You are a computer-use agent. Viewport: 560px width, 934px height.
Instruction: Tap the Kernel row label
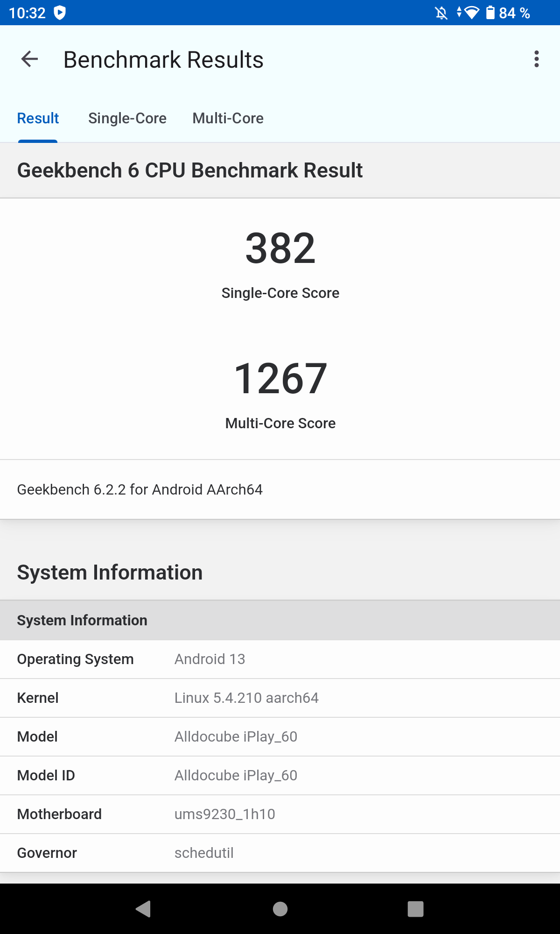coord(38,698)
